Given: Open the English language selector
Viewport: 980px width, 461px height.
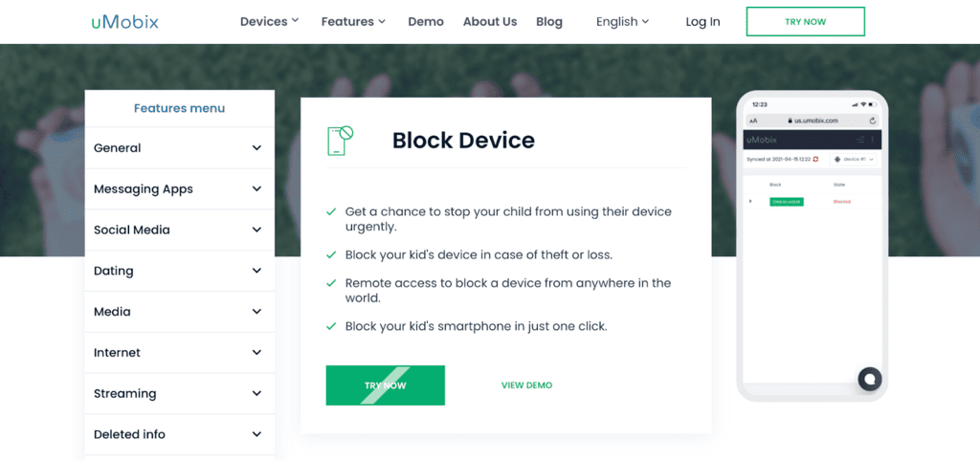Looking at the screenshot, I should click(622, 21).
